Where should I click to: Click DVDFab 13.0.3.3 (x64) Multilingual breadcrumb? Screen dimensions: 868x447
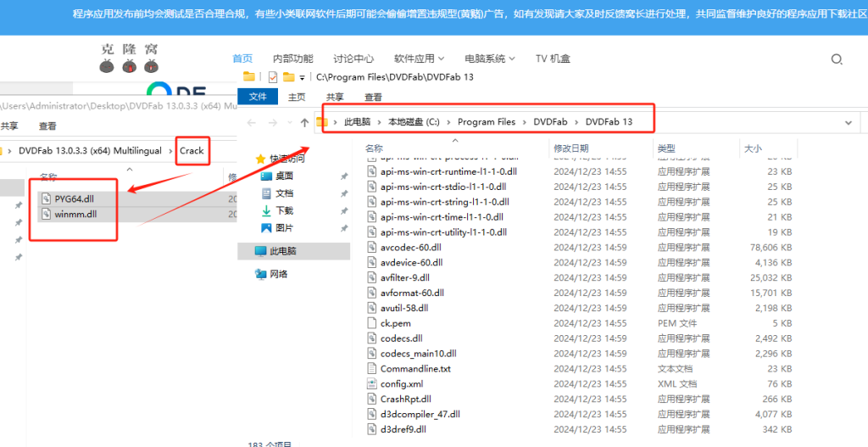[90, 151]
